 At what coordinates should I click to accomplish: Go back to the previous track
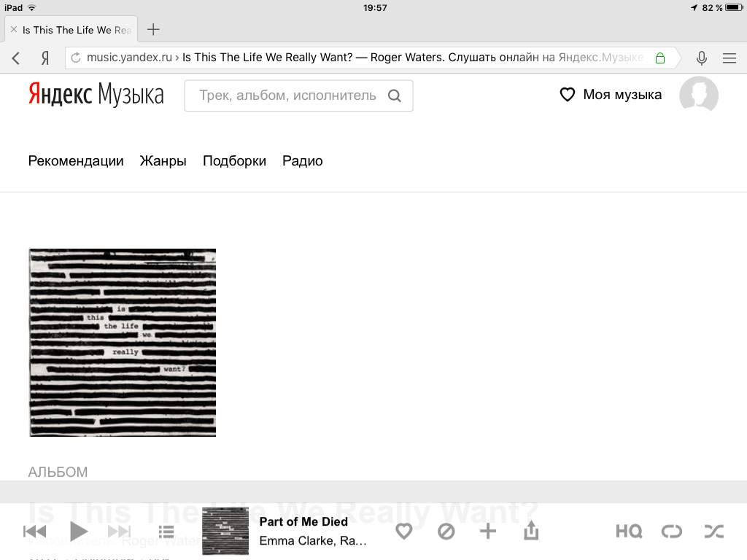pyautogui.click(x=35, y=532)
